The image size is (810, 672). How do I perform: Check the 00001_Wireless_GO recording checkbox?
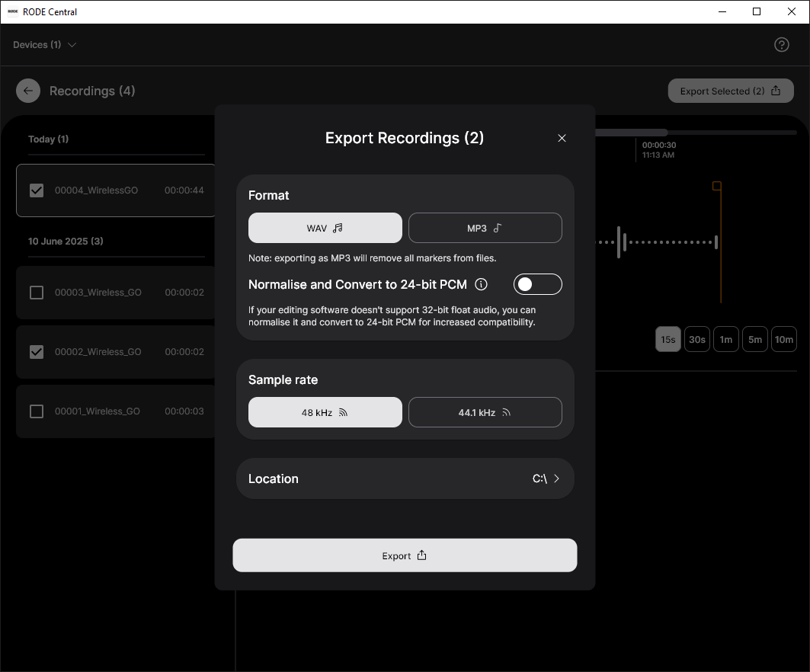[x=36, y=411]
